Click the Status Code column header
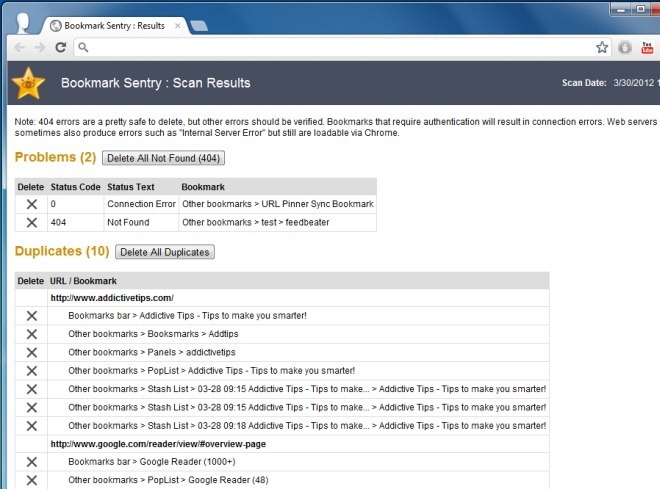Viewport: 660px width, 489px height. pyautogui.click(x=75, y=187)
